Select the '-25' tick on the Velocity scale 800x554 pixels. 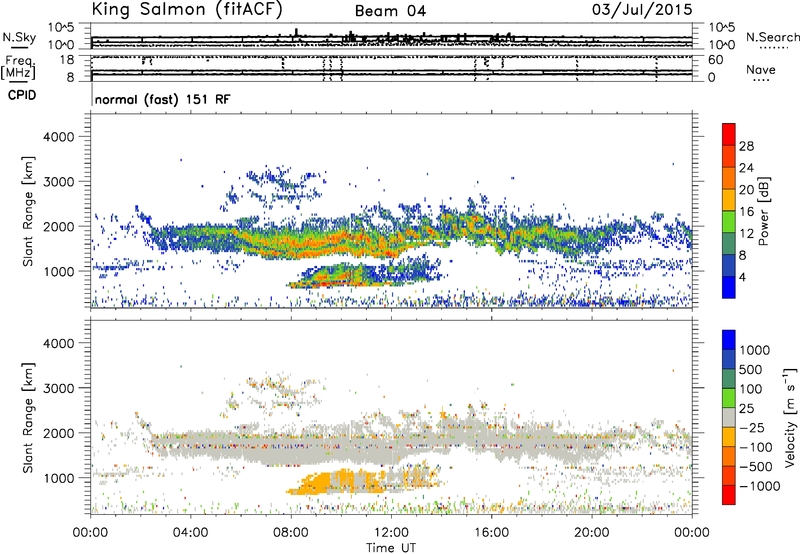(751, 427)
